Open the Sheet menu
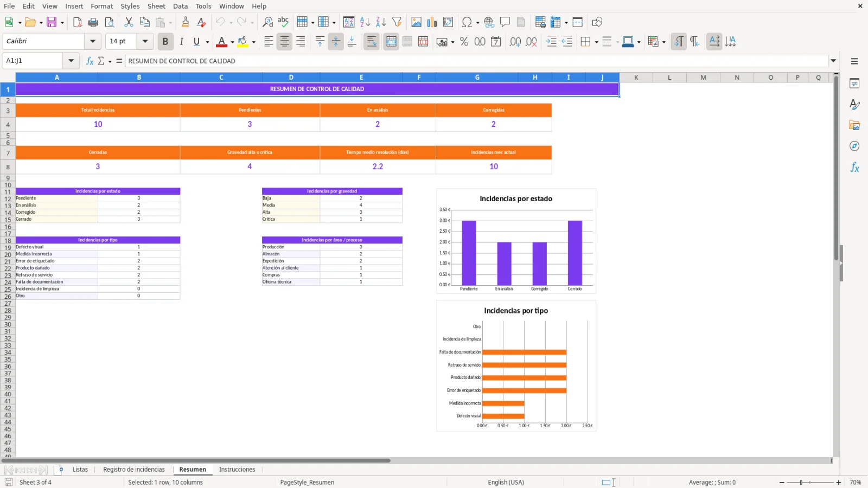868x488 pixels. [156, 6]
